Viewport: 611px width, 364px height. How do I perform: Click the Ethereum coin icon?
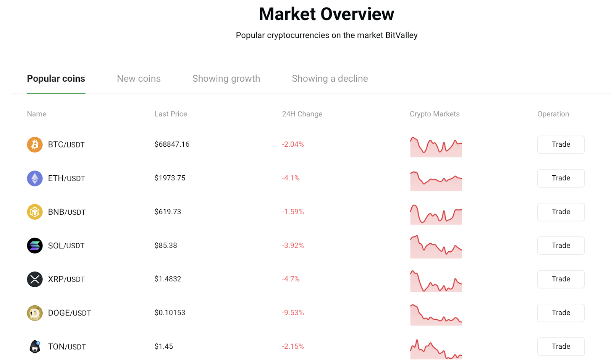tap(35, 178)
